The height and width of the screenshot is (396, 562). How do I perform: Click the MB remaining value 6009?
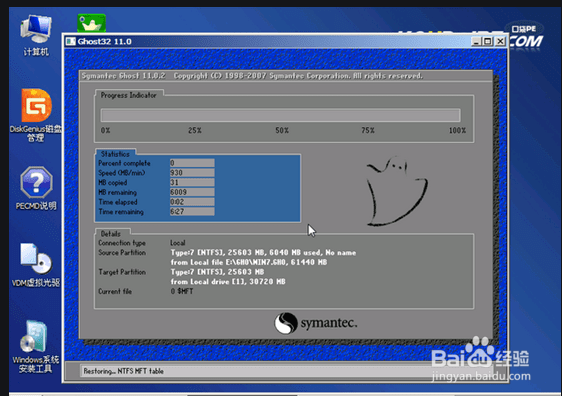point(192,192)
